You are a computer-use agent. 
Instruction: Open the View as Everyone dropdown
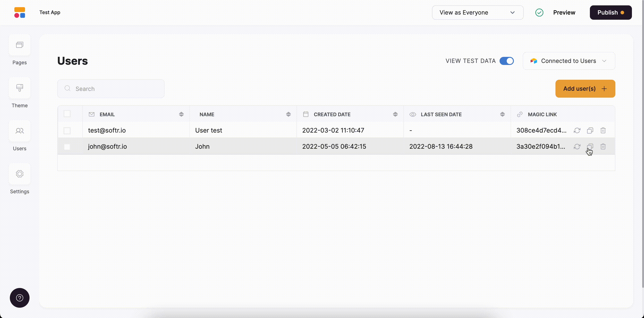tap(477, 13)
